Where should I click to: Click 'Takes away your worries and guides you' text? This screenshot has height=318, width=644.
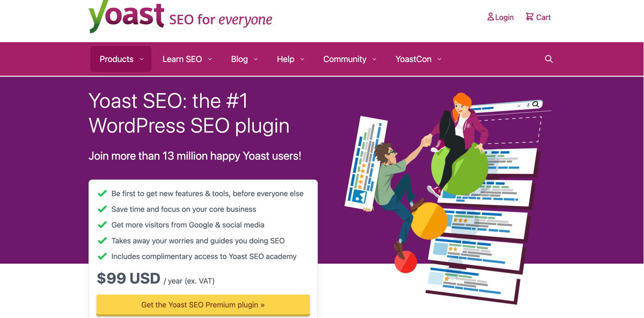(198, 241)
